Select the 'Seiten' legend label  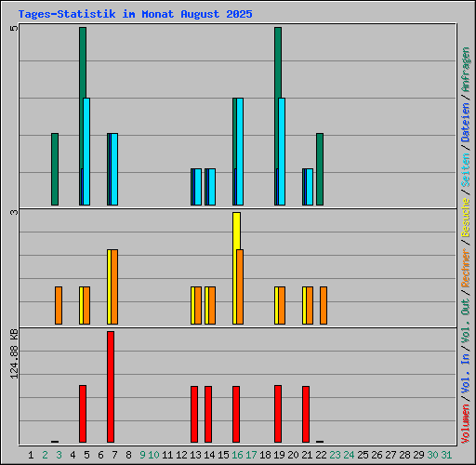466,169
